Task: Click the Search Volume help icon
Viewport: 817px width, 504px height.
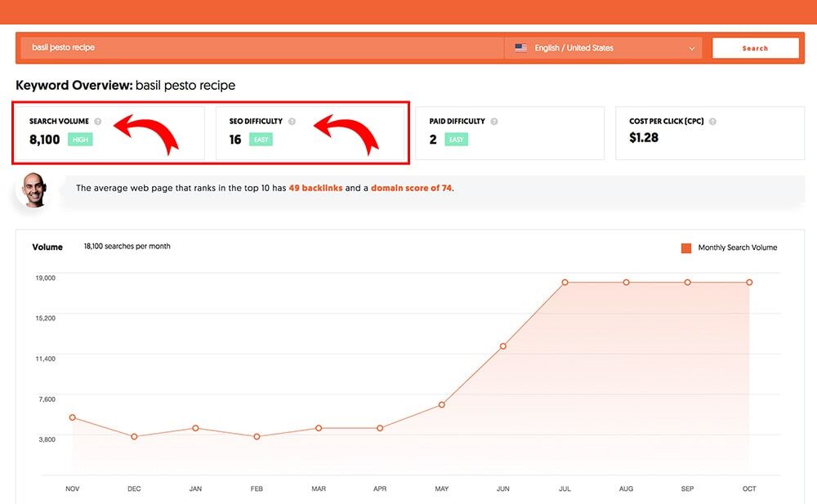Action: pyautogui.click(x=98, y=122)
